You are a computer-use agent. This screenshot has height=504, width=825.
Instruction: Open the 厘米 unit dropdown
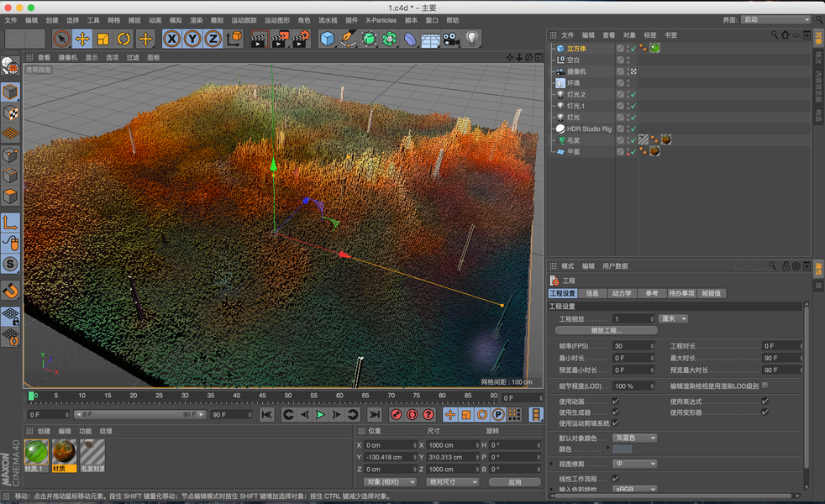point(673,319)
